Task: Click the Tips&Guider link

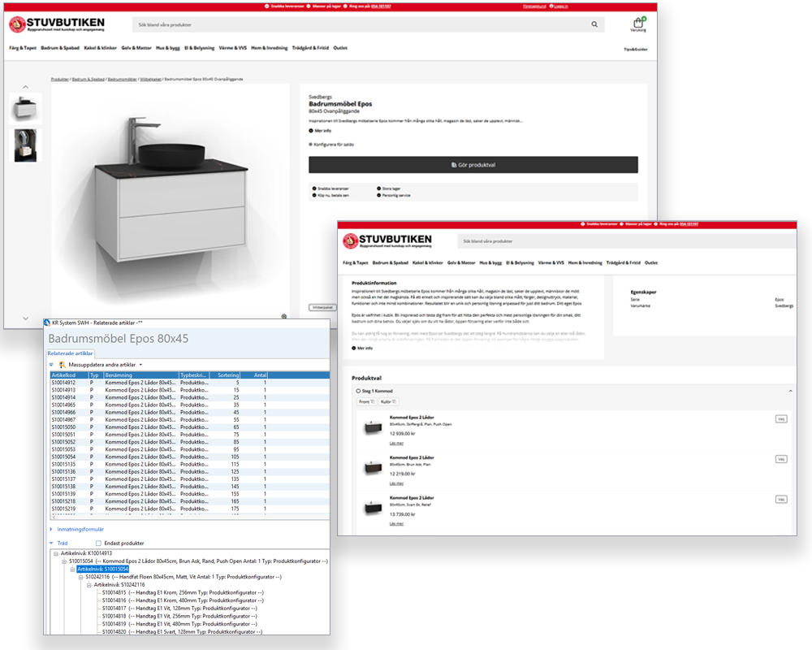Action: point(636,50)
